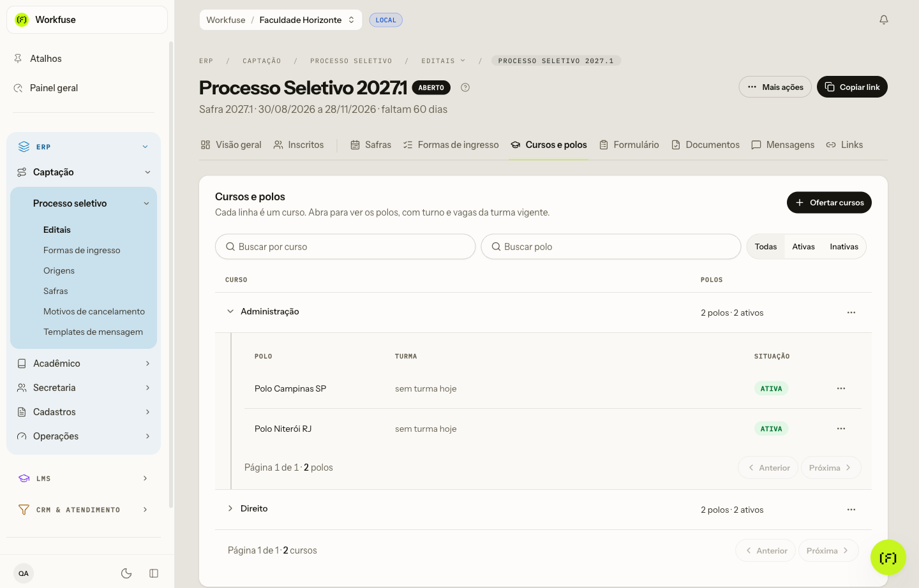Switch to the Inscritos tab
The width and height of the screenshot is (919, 588).
(299, 145)
